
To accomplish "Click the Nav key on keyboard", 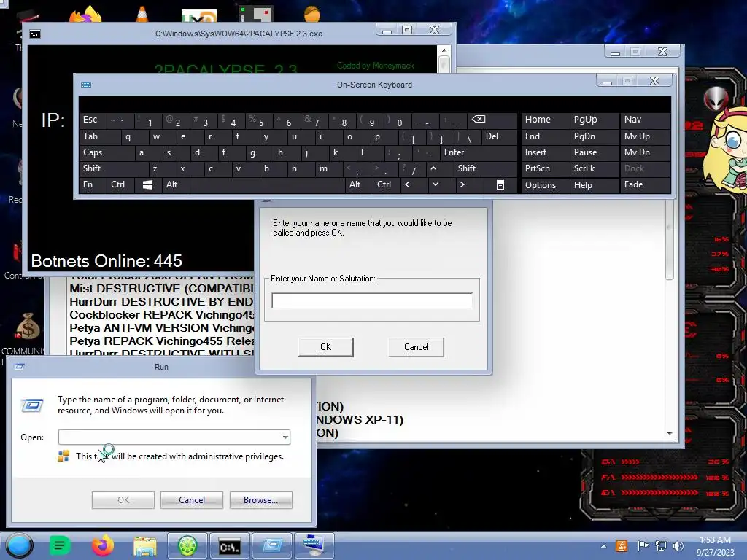I will [645, 120].
